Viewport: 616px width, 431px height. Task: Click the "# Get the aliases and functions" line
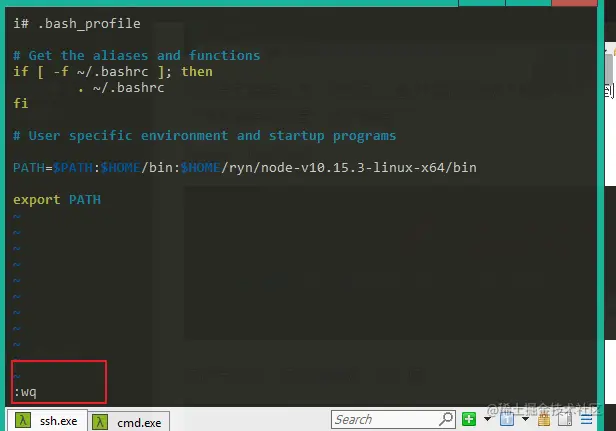(x=137, y=55)
